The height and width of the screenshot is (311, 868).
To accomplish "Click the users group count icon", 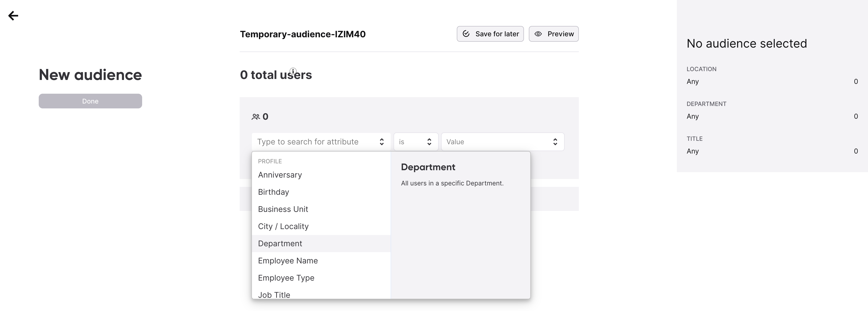I will pos(256,117).
